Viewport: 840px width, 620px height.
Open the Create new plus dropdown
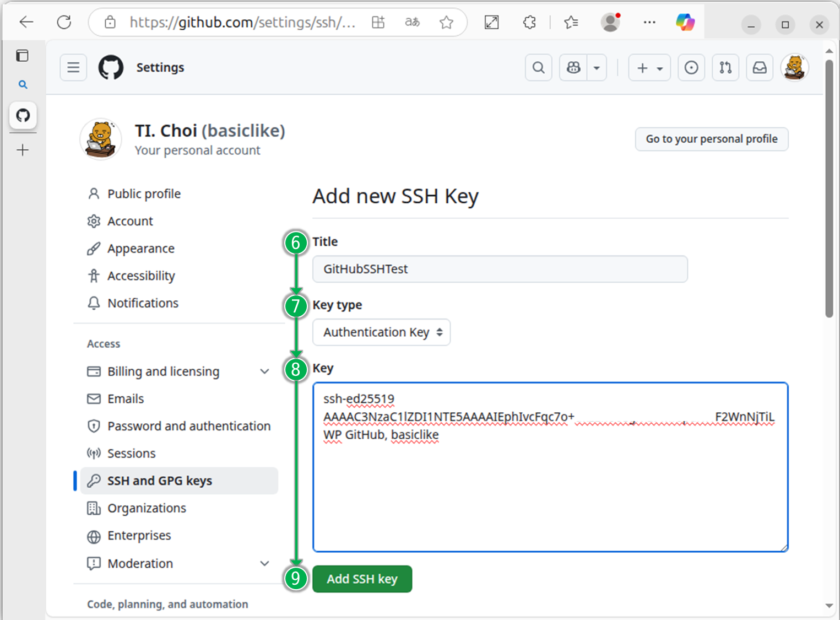pyautogui.click(x=649, y=67)
